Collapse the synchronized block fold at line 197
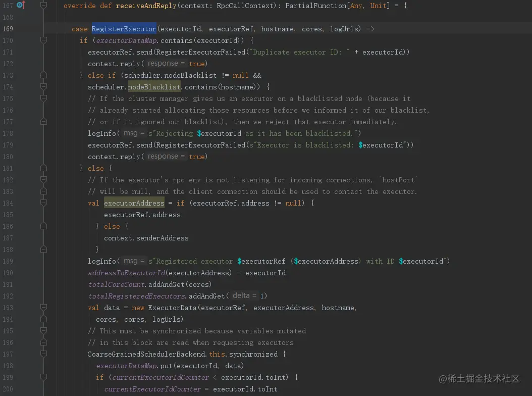 tap(43, 354)
